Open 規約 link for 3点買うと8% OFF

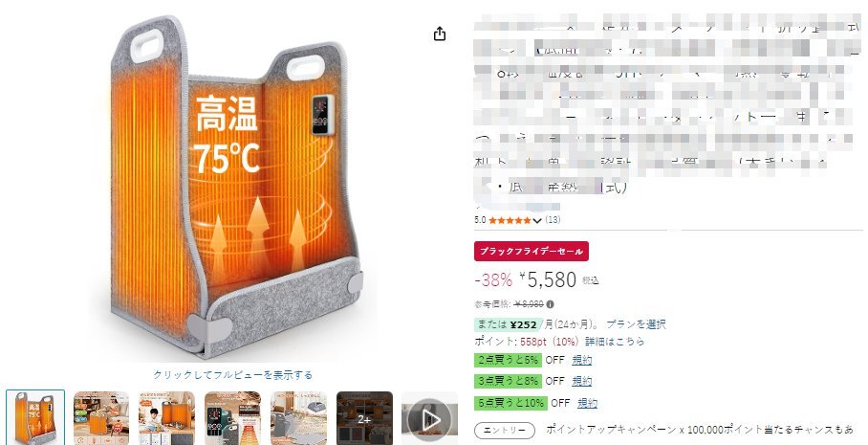pyautogui.click(x=582, y=381)
